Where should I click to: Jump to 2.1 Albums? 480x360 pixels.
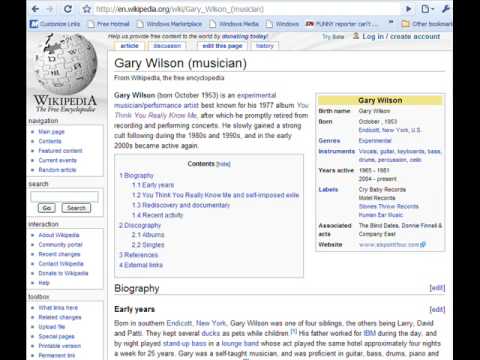[x=148, y=235]
